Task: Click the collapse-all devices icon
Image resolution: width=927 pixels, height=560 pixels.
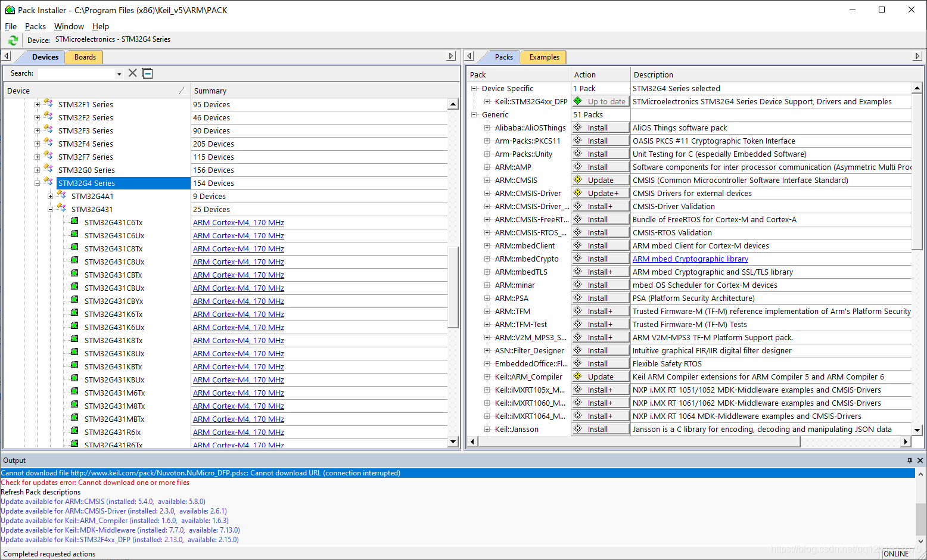Action: coord(148,73)
